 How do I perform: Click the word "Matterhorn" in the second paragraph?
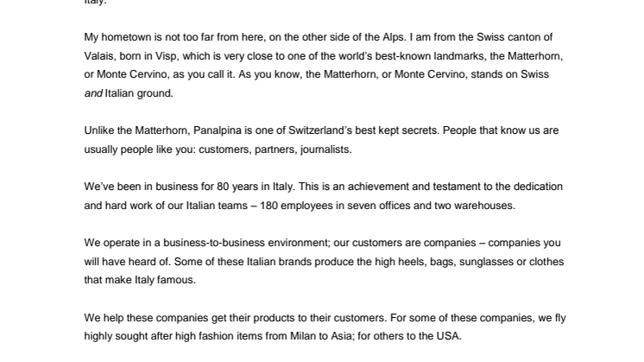coord(161,130)
